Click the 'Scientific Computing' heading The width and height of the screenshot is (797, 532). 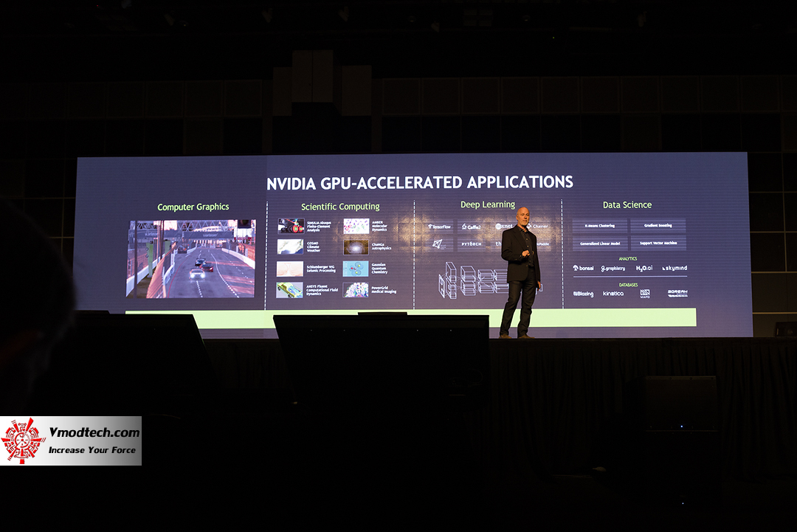coord(340,207)
